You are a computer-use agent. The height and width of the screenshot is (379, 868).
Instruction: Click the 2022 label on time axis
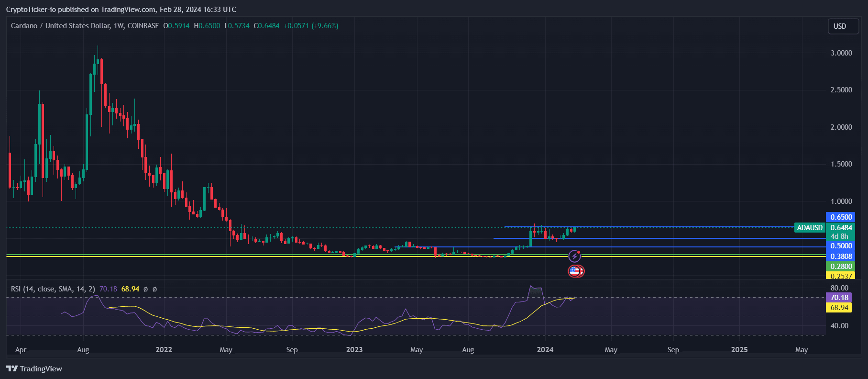[164, 350]
